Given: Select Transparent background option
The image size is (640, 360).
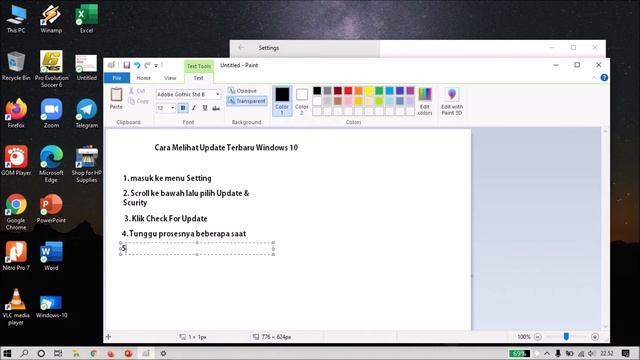Looking at the screenshot, I should point(247,101).
